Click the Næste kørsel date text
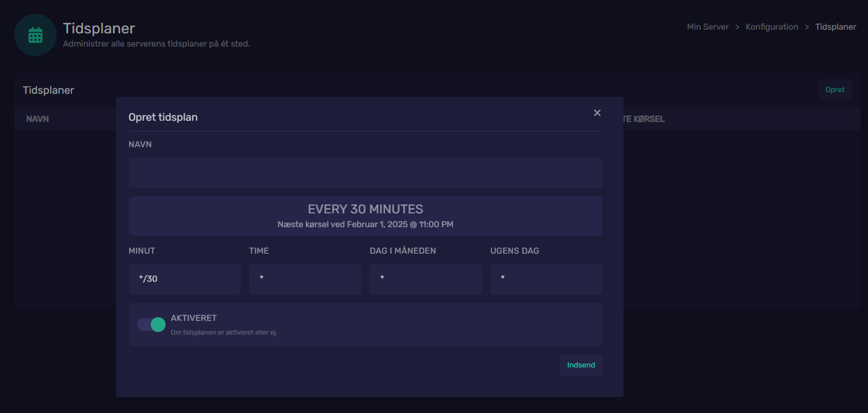The image size is (868, 413). pyautogui.click(x=365, y=225)
